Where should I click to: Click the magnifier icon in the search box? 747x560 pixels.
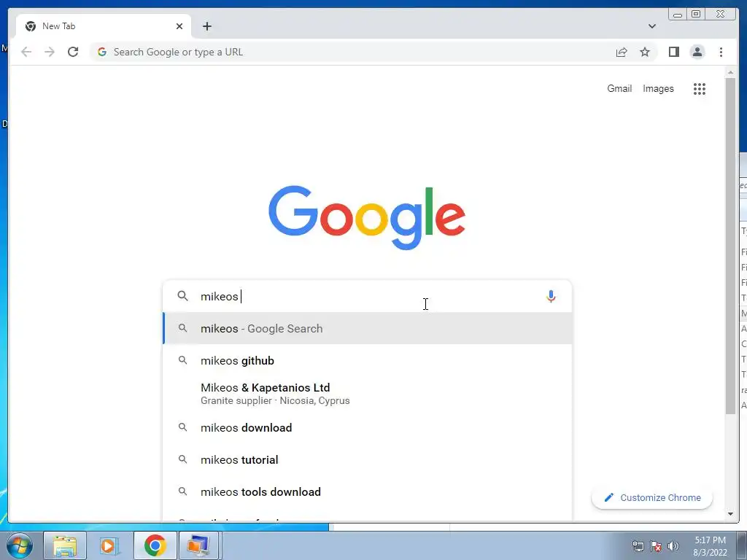coord(182,296)
